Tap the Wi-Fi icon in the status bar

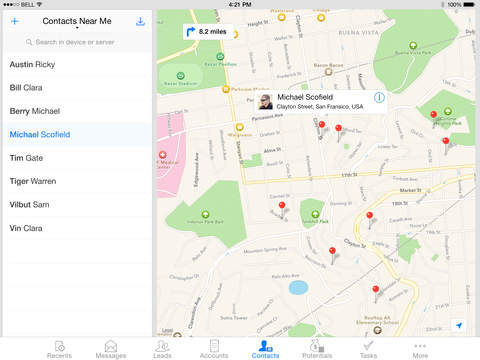39,4
